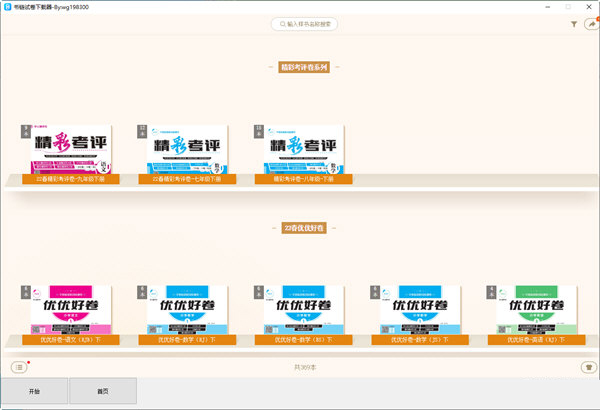Click the share arrow icon at top right
The image size is (600, 410).
coord(590,23)
